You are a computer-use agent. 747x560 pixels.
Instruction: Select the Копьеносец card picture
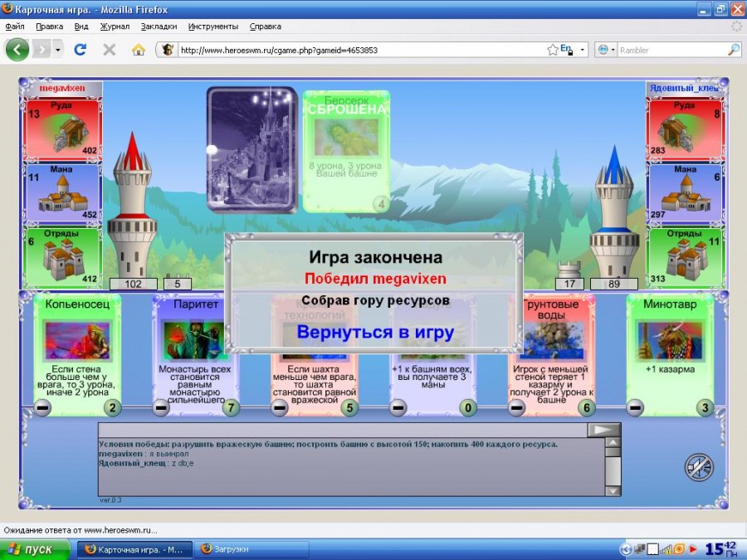pyautogui.click(x=77, y=340)
